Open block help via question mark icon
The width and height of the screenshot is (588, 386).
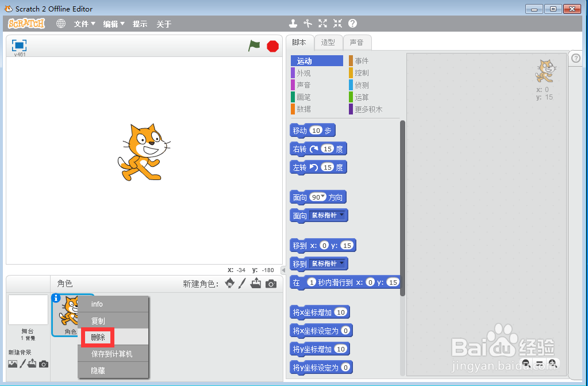[352, 24]
